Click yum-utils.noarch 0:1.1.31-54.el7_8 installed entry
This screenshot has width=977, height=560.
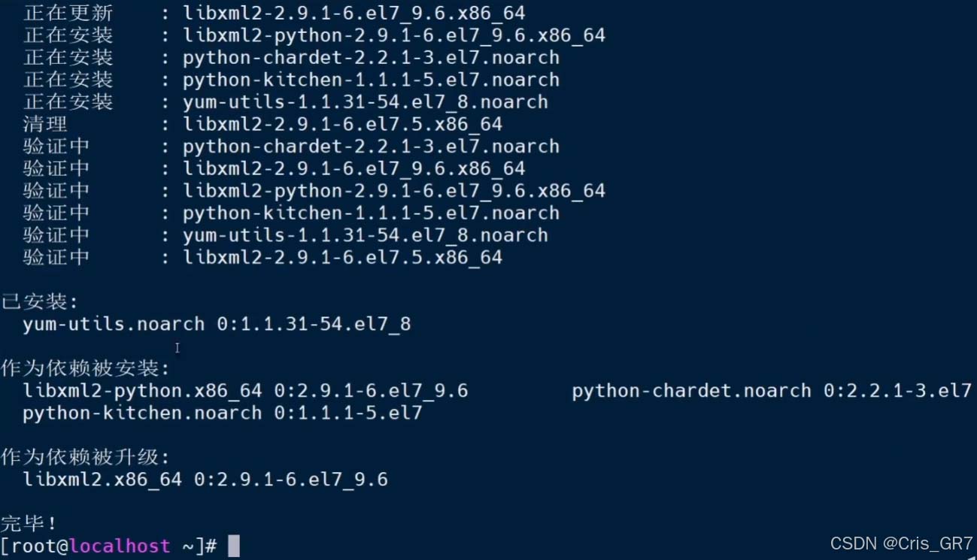click(217, 325)
